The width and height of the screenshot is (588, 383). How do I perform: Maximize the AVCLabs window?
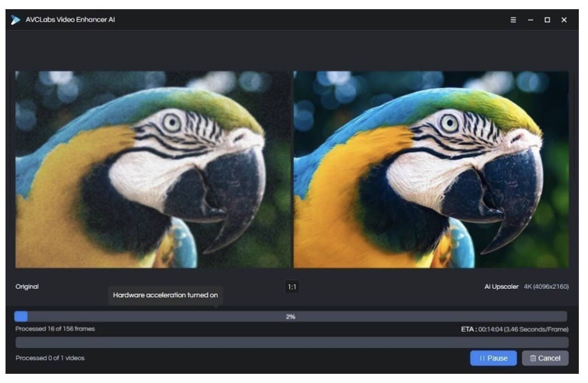(x=547, y=20)
